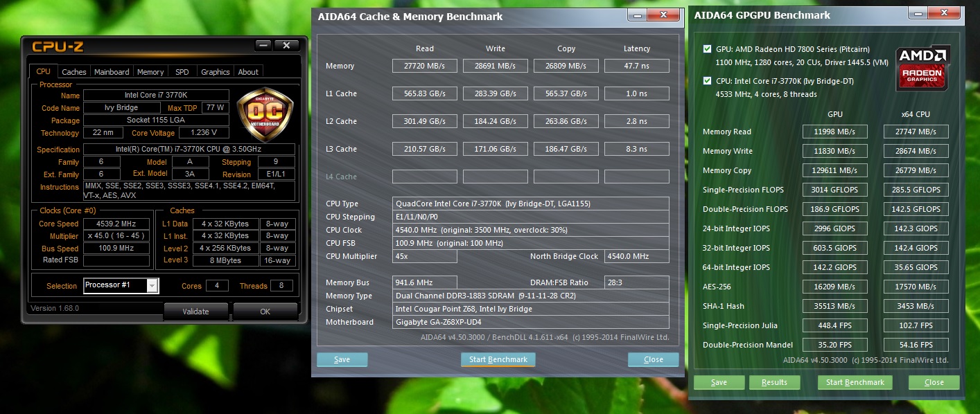This screenshot has width=980, height=414.
Task: Click Close button in GPGPU Benchmark
Action: point(934,382)
